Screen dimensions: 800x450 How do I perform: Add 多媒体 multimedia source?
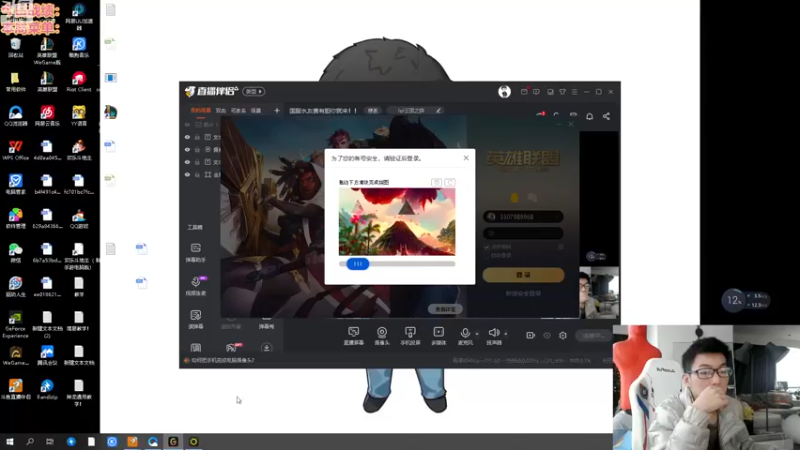click(438, 336)
